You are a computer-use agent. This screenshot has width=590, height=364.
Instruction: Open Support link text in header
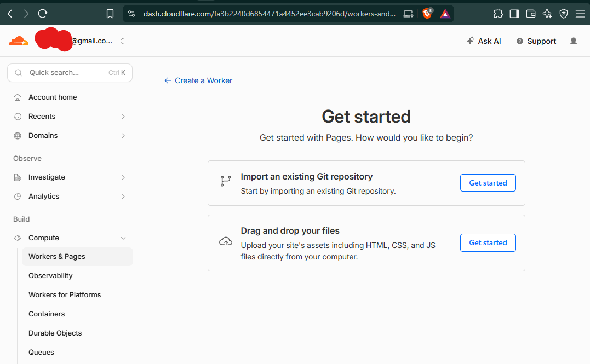click(541, 41)
